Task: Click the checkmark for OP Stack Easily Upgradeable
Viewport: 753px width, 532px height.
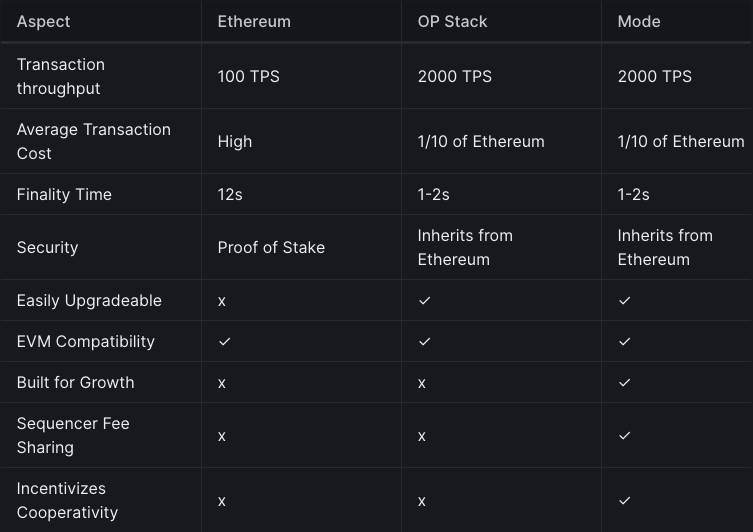Action: click(425, 301)
